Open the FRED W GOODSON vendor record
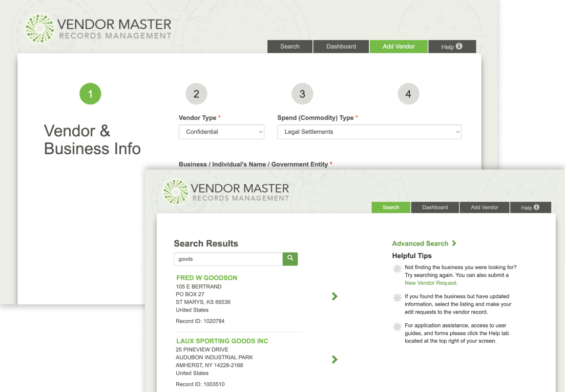This screenshot has width=565, height=392. click(207, 278)
